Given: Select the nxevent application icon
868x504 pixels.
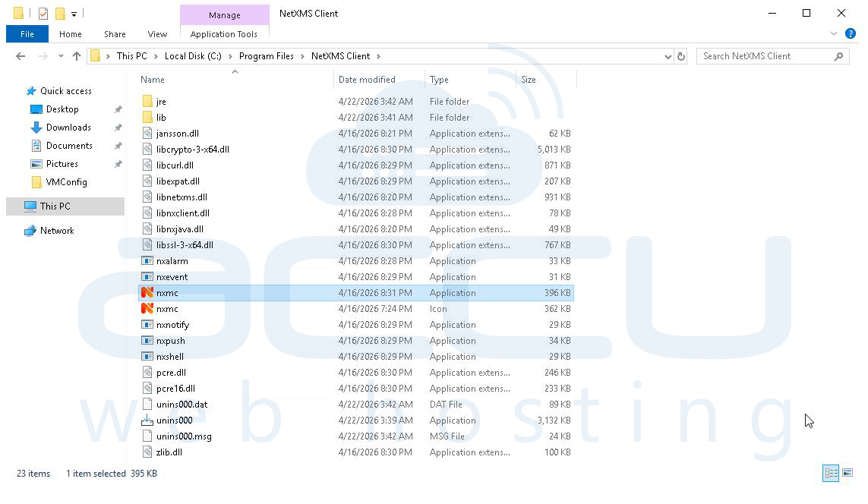Looking at the screenshot, I should [147, 277].
